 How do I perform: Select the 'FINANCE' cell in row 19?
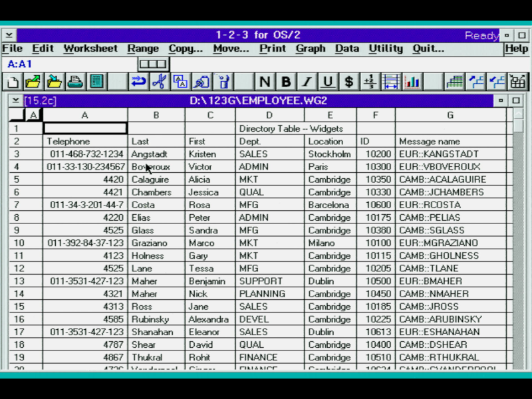coord(270,357)
